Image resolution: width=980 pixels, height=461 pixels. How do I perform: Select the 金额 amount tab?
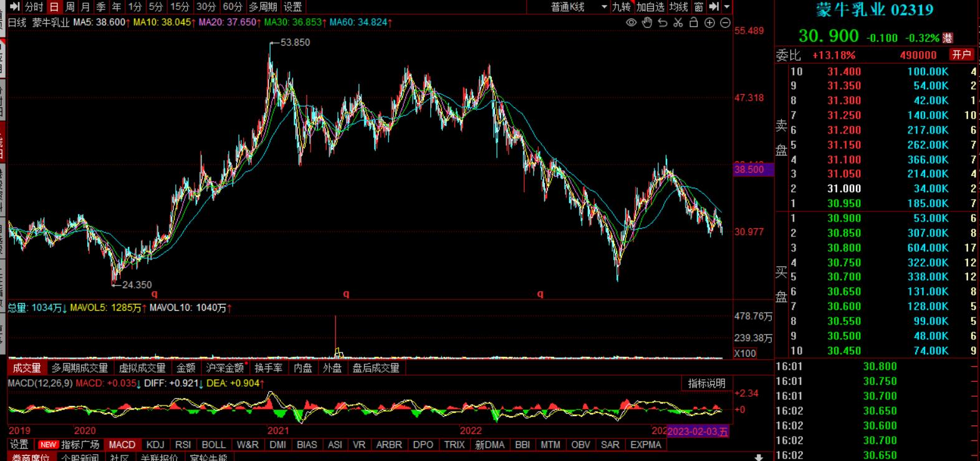click(x=186, y=368)
